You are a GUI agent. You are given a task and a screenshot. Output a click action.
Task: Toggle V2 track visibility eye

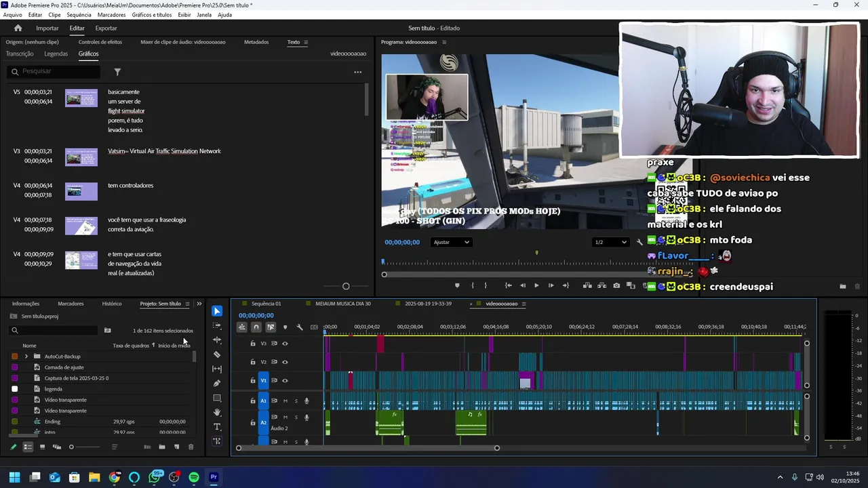click(x=285, y=362)
